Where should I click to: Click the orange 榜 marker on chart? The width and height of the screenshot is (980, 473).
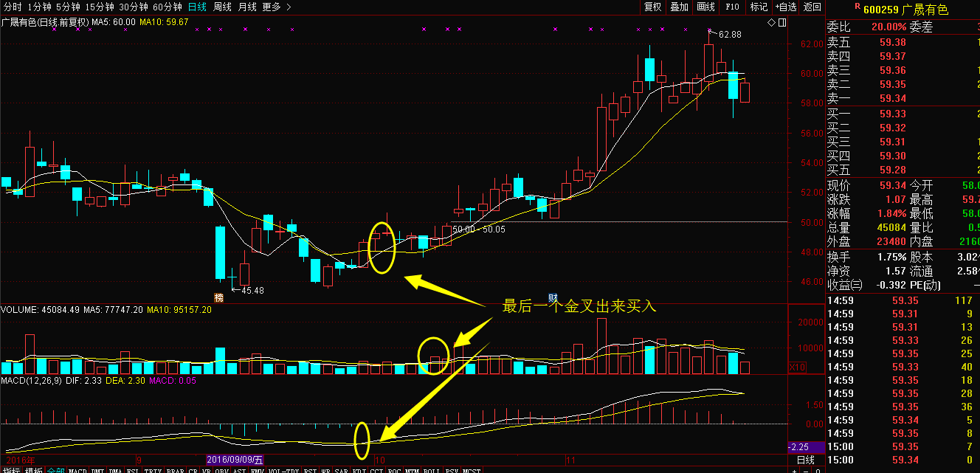pyautogui.click(x=218, y=297)
